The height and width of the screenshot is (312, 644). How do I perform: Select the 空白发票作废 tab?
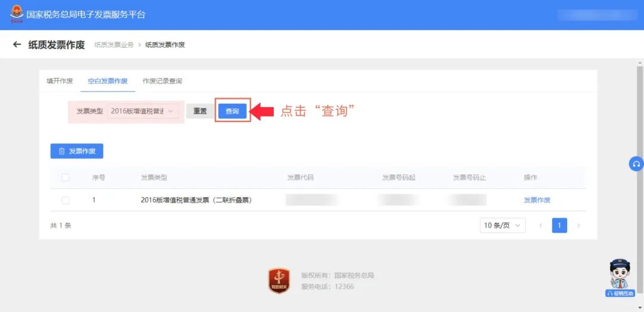coord(107,81)
